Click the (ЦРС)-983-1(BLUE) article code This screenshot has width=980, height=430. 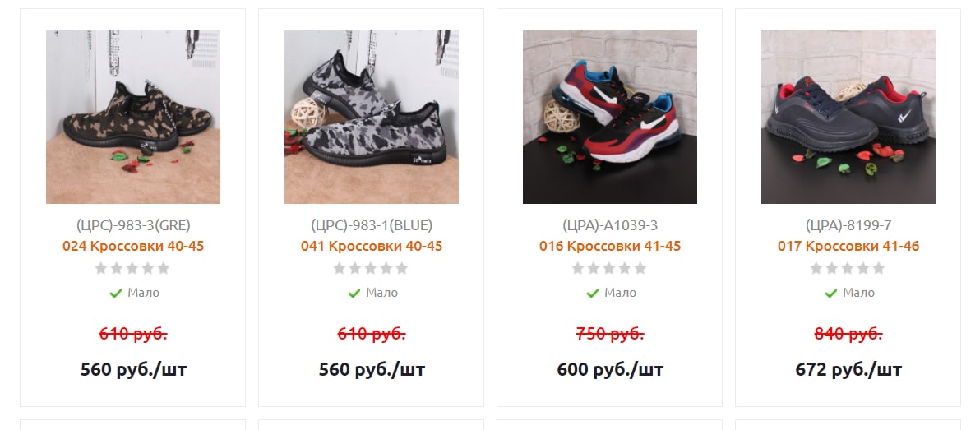tap(372, 225)
